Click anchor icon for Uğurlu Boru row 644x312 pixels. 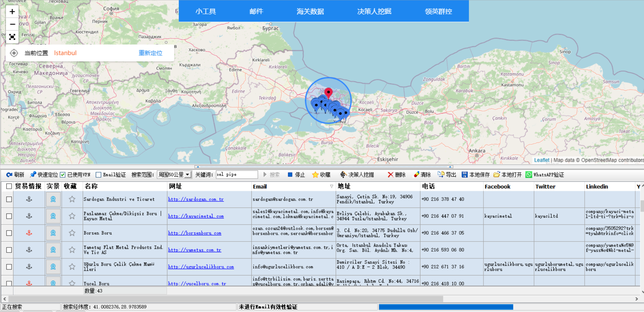coord(29,267)
